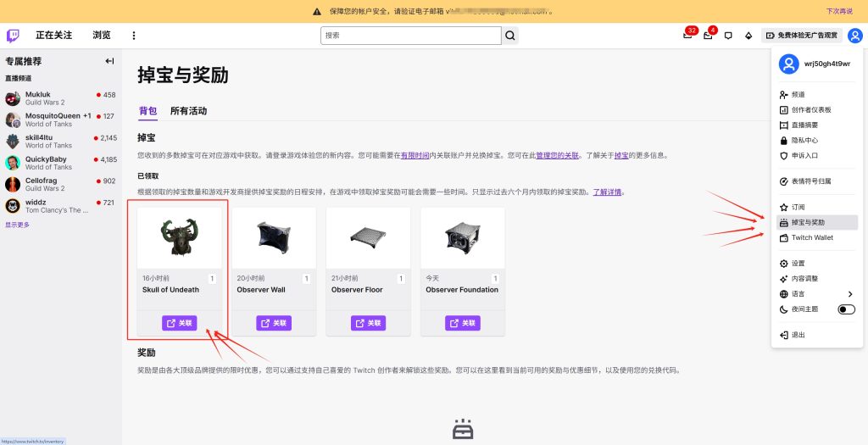Click 关联 button under Observer Floor
This screenshot has height=445, width=868.
(x=368, y=323)
